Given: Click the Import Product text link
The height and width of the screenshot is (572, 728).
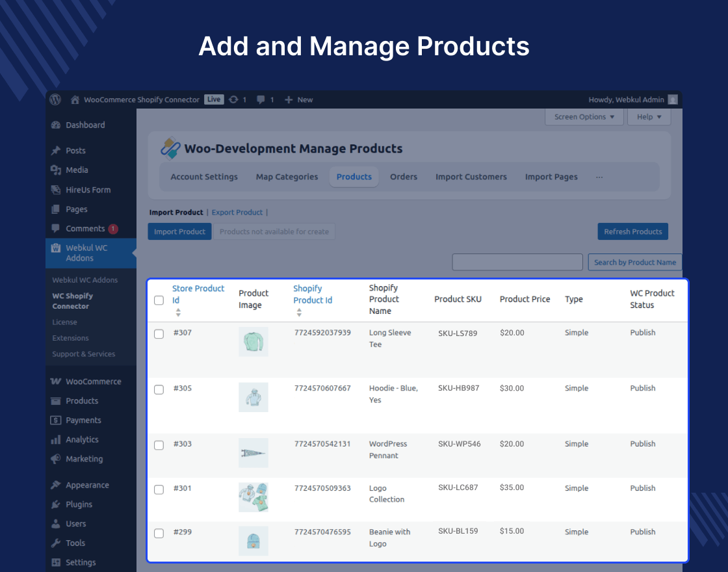Looking at the screenshot, I should (176, 212).
